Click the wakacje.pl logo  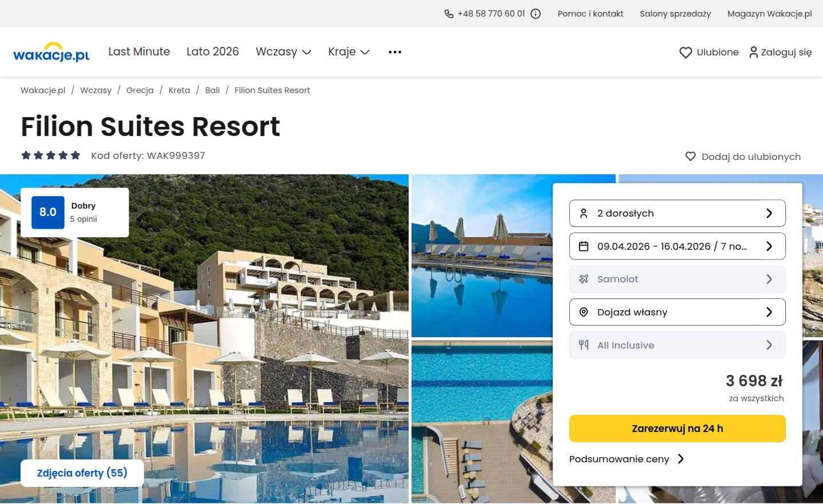click(51, 52)
